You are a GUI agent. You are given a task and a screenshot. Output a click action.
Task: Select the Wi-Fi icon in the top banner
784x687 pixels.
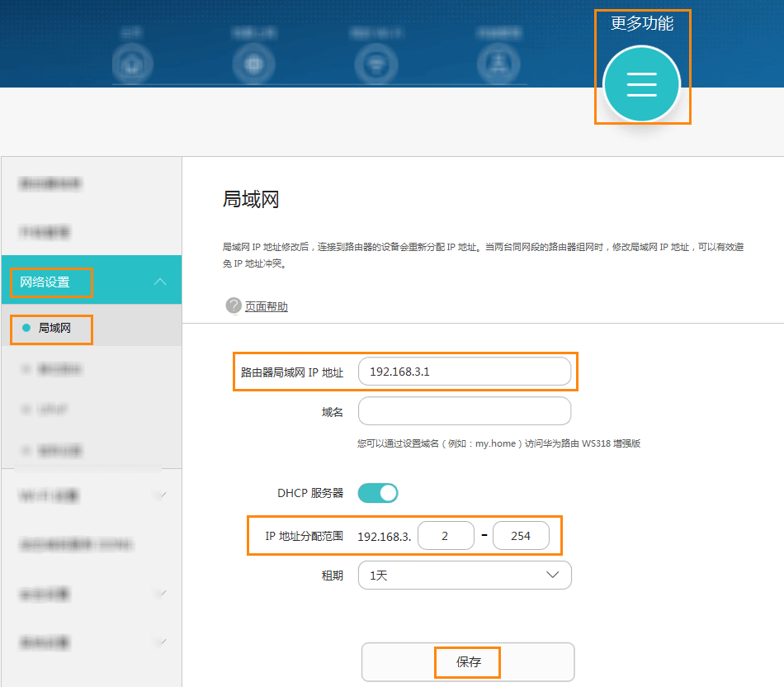[x=376, y=63]
